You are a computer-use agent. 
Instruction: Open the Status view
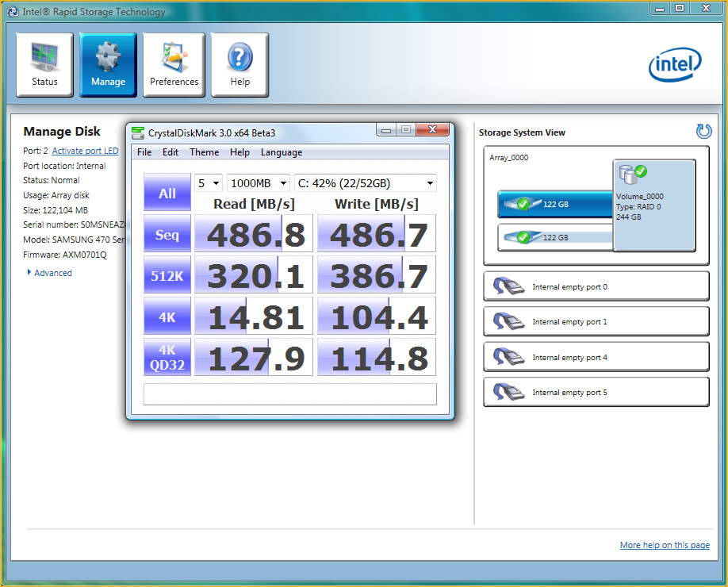pyautogui.click(x=44, y=64)
